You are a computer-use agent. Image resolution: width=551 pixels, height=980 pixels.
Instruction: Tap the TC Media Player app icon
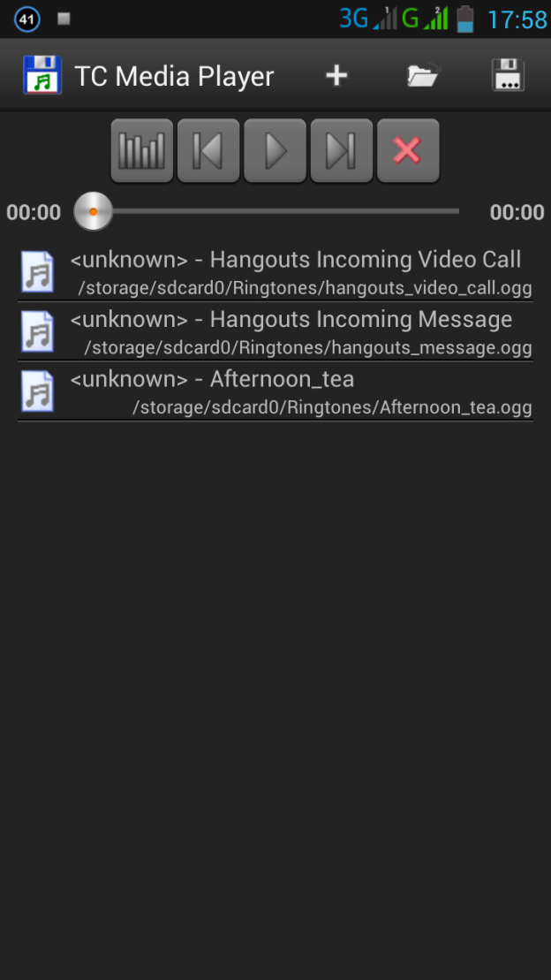(x=42, y=75)
